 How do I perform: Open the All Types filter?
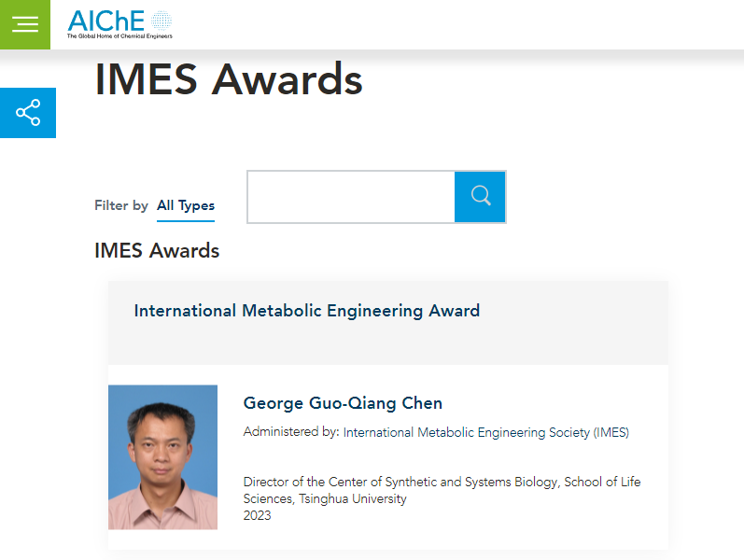tap(186, 205)
